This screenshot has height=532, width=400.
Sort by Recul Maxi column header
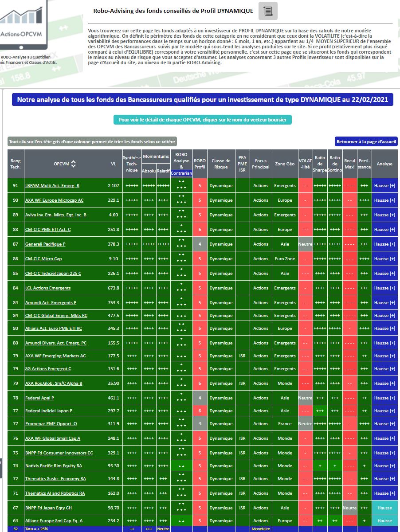click(349, 164)
